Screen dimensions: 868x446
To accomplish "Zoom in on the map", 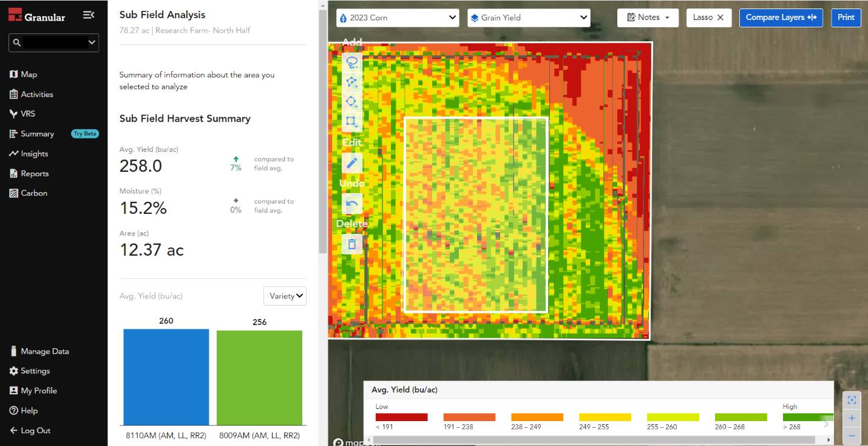I will [x=852, y=418].
